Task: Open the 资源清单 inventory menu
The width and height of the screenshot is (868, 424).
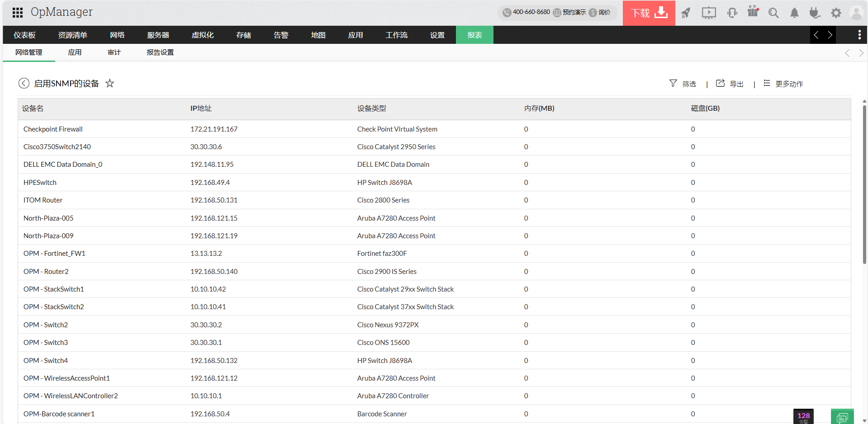Action: 72,35
